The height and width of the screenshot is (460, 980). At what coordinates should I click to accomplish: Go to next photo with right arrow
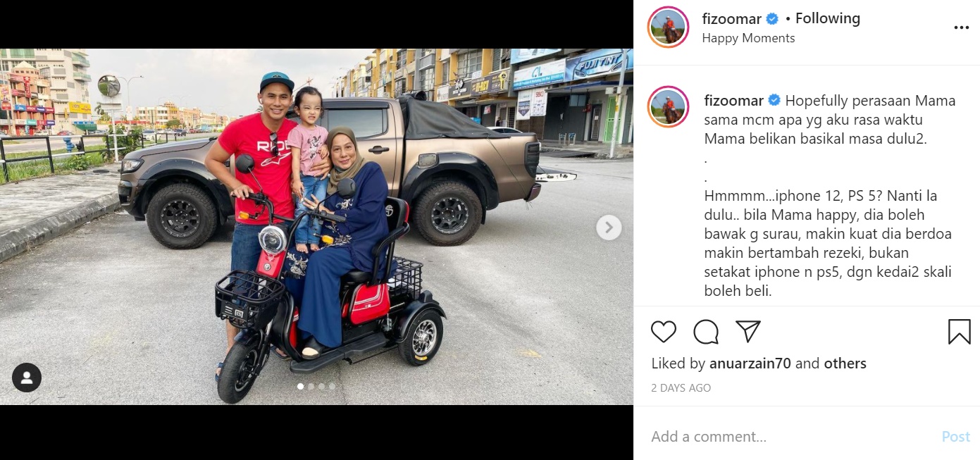click(609, 228)
